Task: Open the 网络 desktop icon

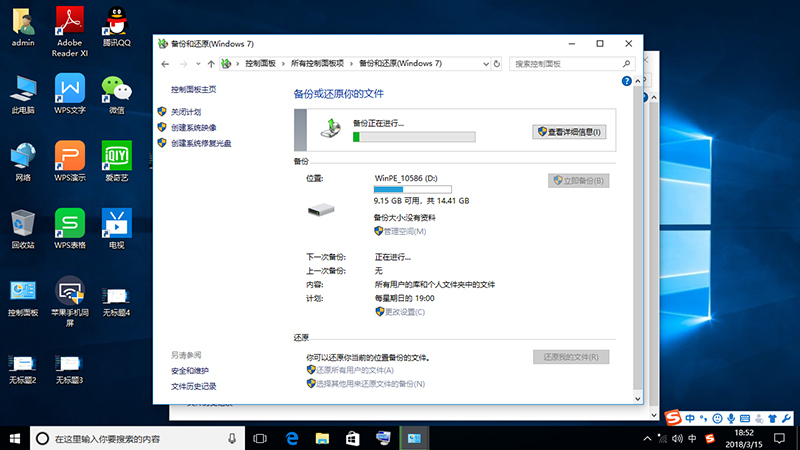Action: (23, 162)
